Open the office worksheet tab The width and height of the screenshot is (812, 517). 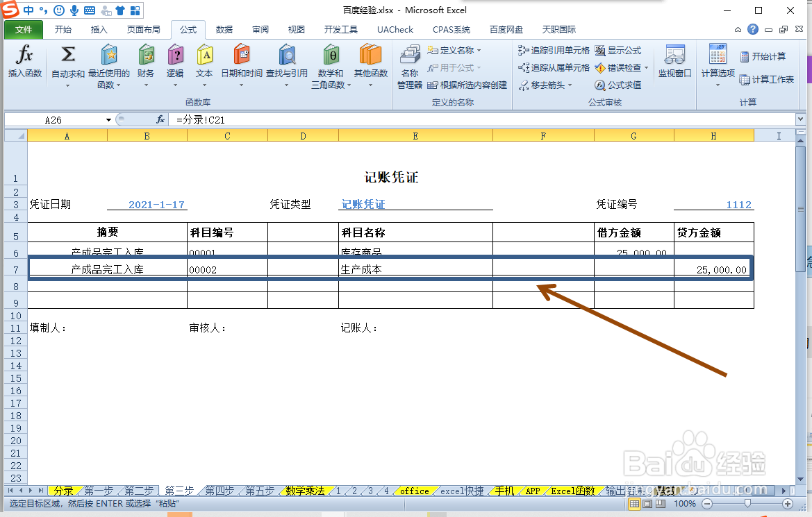click(414, 491)
